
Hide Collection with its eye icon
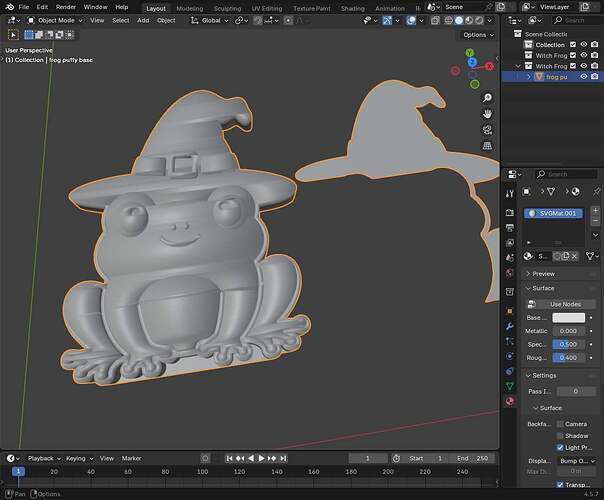point(584,45)
